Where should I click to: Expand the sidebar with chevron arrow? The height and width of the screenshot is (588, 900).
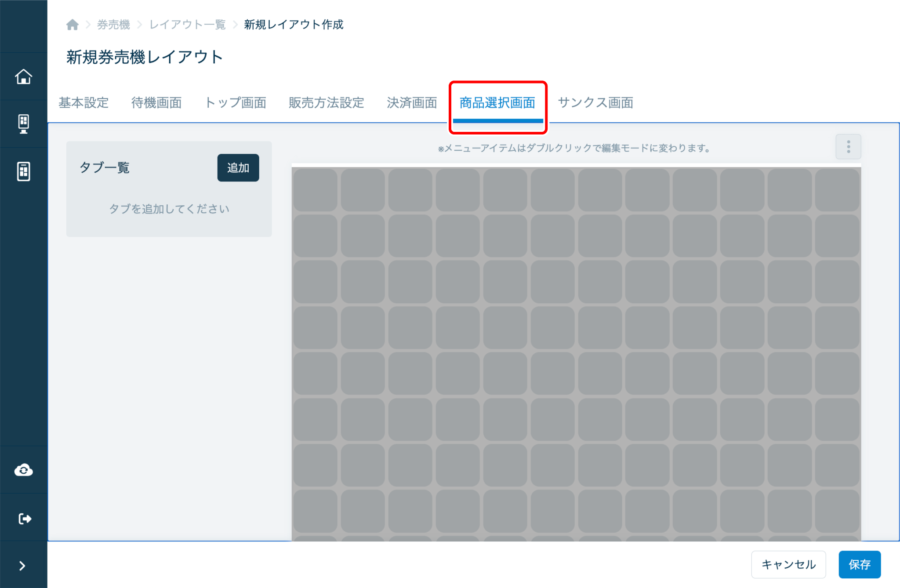(22, 566)
